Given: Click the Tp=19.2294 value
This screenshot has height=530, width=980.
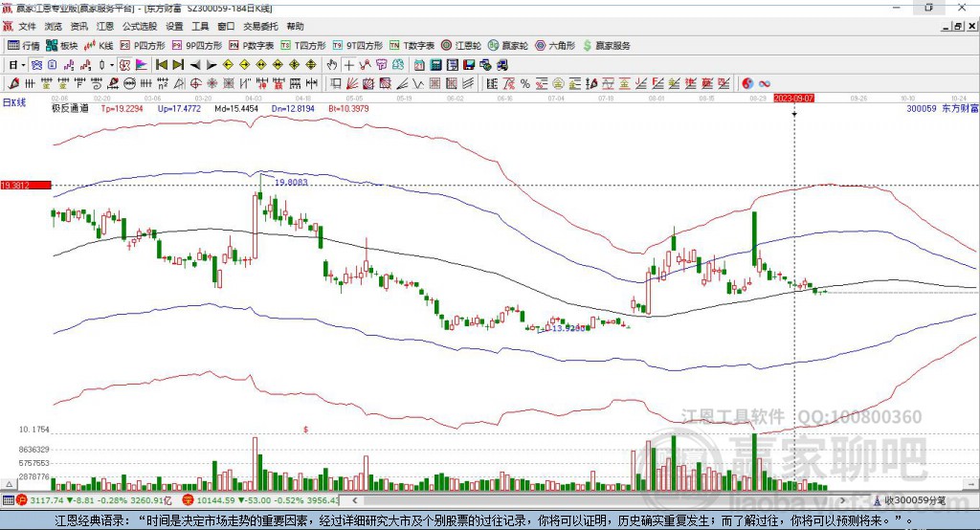Looking at the screenshot, I should click(122, 108).
